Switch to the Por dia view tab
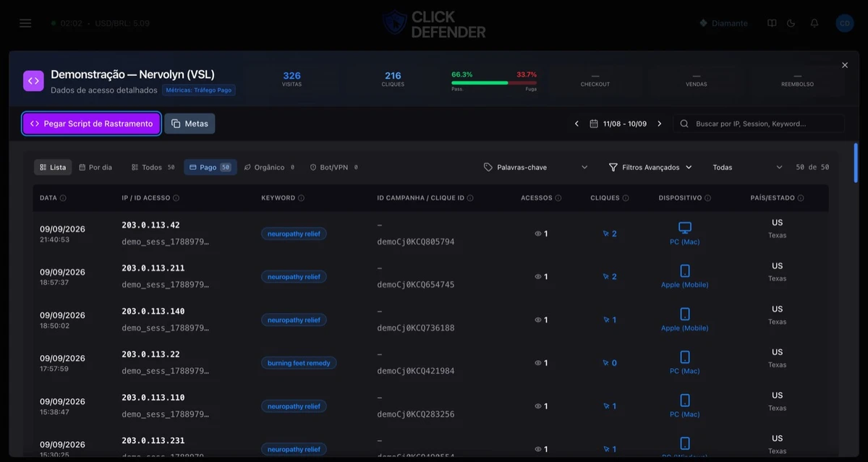 click(95, 167)
